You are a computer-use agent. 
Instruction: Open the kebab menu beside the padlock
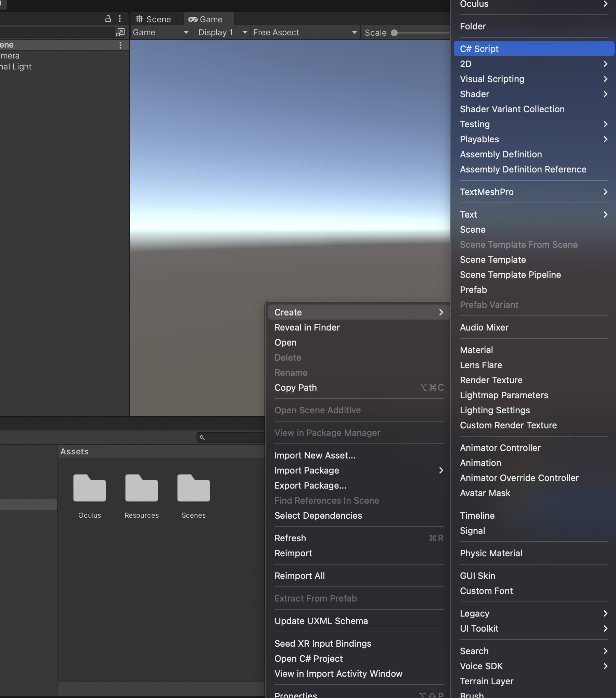click(120, 18)
